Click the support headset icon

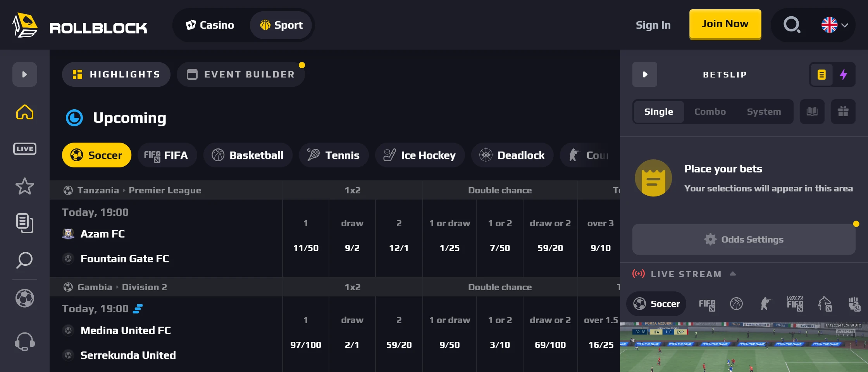point(24,342)
